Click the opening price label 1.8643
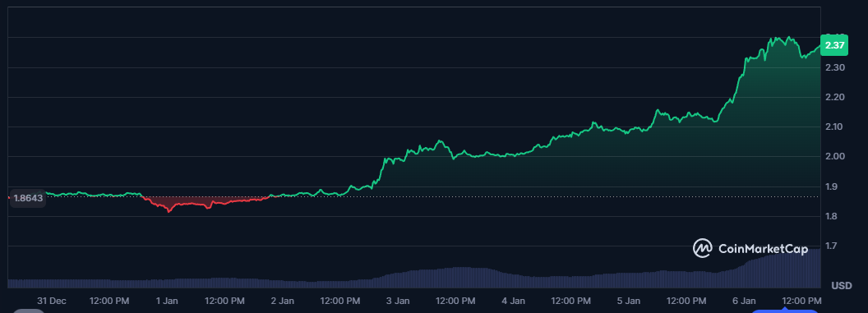This screenshot has width=868, height=313. [x=28, y=198]
